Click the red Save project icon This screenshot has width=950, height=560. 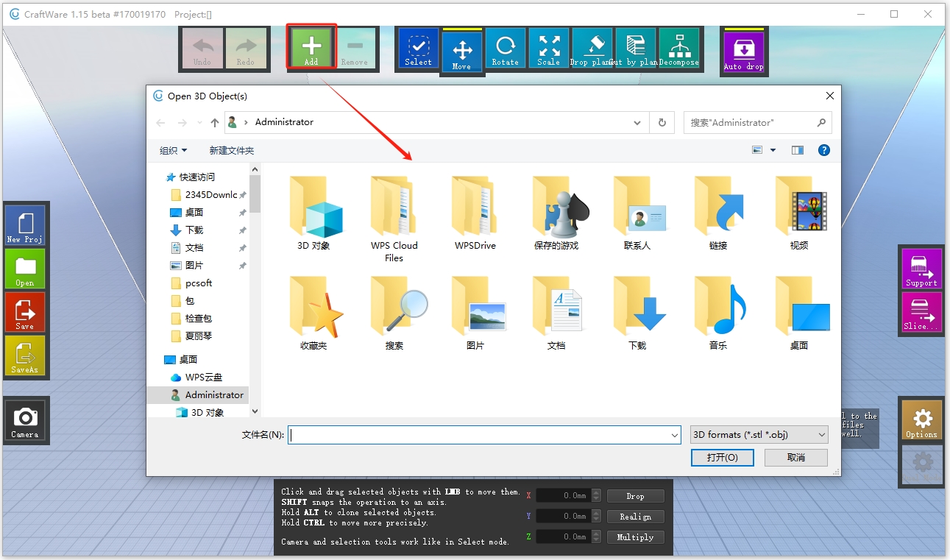(25, 312)
